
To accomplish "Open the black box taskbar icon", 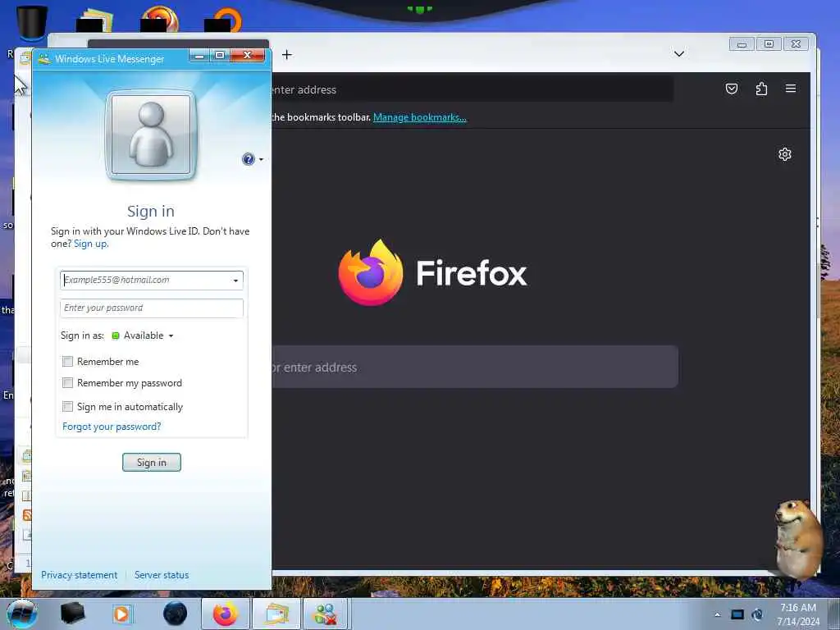I will tap(72, 614).
